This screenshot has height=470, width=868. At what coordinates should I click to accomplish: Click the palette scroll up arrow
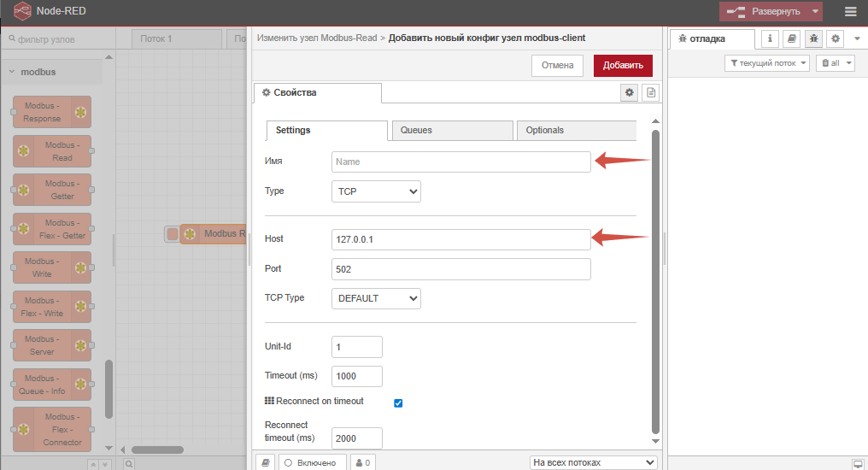[109, 57]
